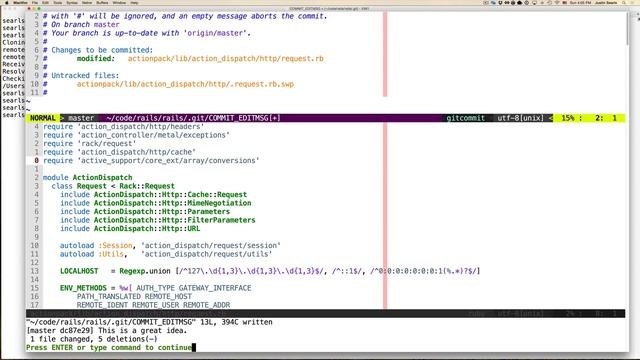Image resolution: width=640 pixels, height=360 pixels.
Task: Click the autoload :Utils line
Action: [x=166, y=254]
